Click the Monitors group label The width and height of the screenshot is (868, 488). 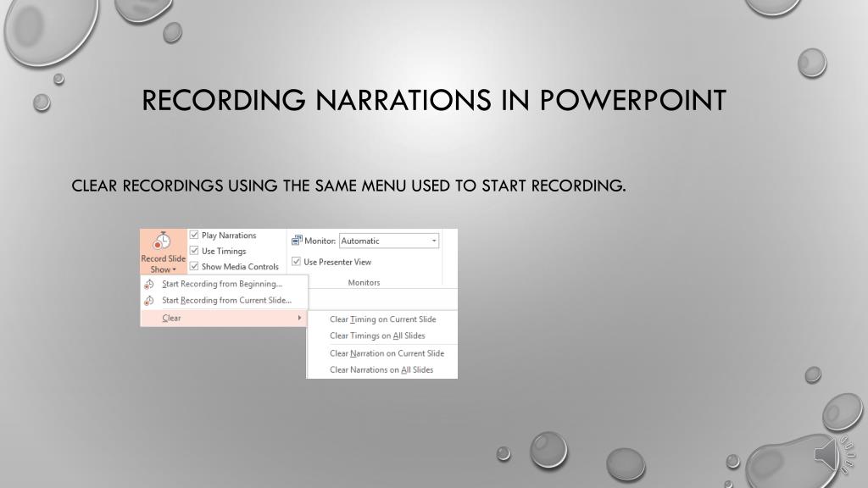[364, 283]
